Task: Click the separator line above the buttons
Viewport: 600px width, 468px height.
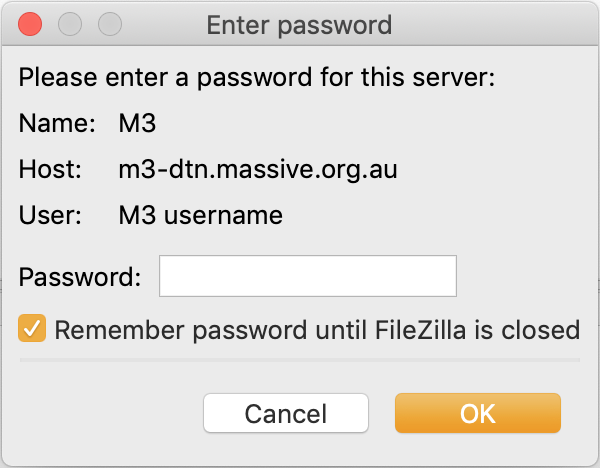Action: 300,358
